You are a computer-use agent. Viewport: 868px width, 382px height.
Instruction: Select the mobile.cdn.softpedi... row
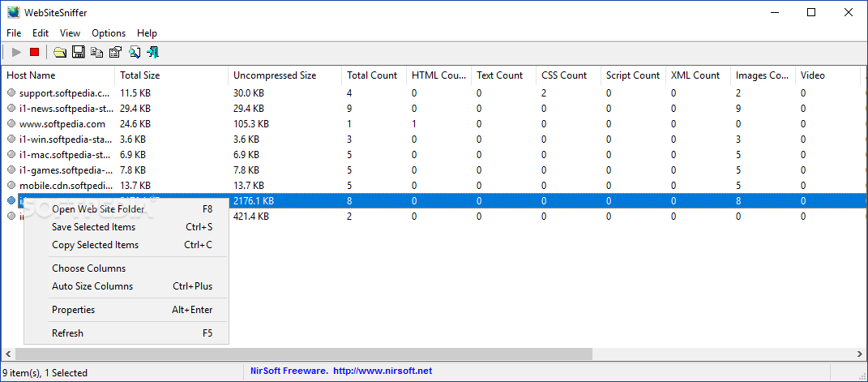(x=434, y=186)
